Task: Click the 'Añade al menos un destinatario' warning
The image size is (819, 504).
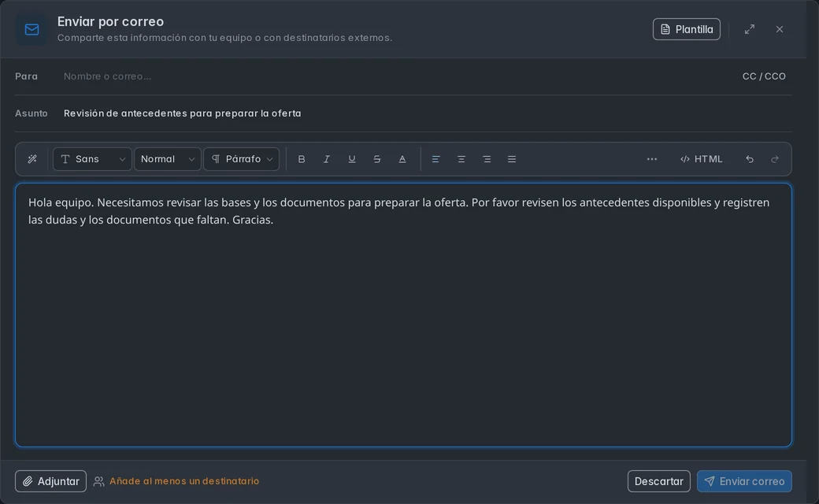Action: coord(183,481)
